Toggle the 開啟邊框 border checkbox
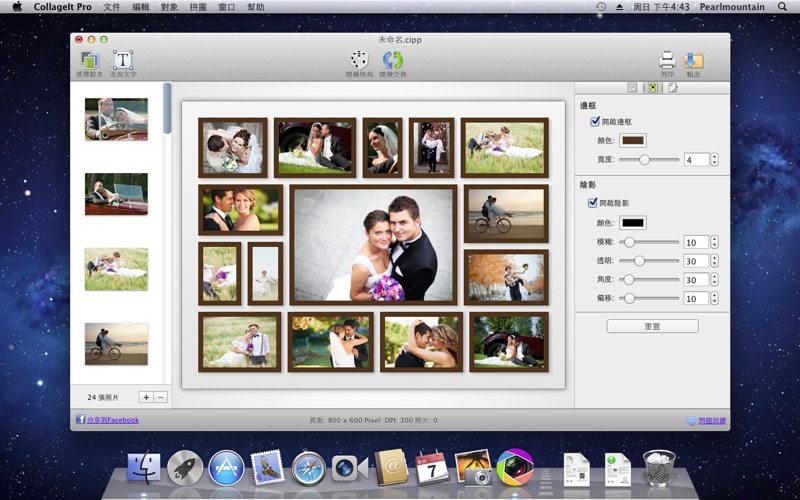The width and height of the screenshot is (800, 500). click(594, 121)
